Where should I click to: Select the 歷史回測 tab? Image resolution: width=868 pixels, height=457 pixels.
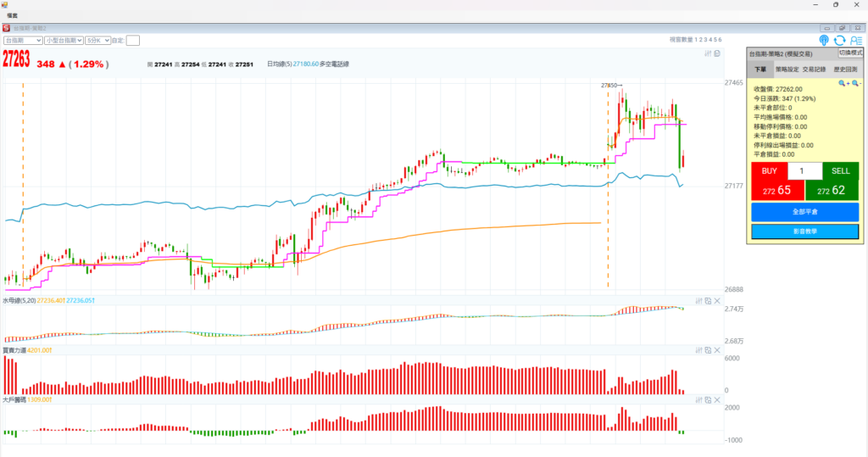(x=845, y=70)
